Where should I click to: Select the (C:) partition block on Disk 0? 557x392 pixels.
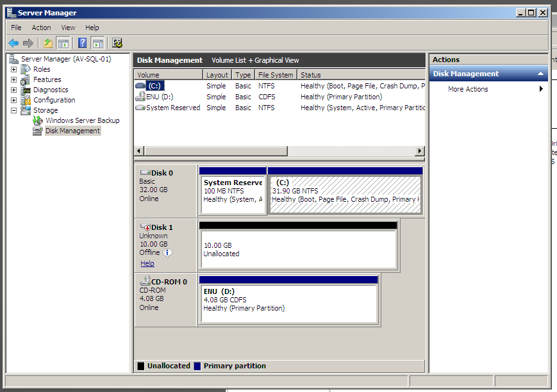(x=345, y=191)
